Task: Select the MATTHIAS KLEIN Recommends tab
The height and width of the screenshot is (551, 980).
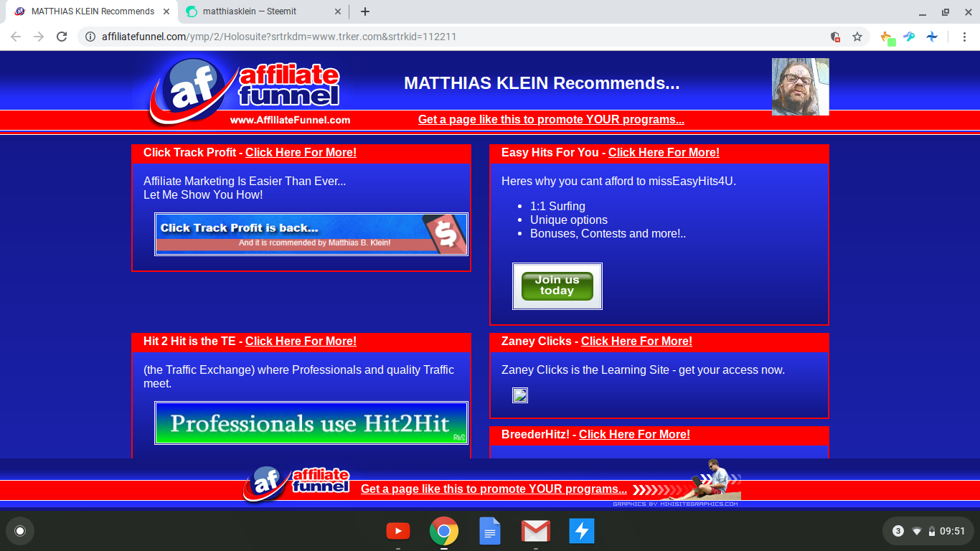Action: tap(91, 11)
